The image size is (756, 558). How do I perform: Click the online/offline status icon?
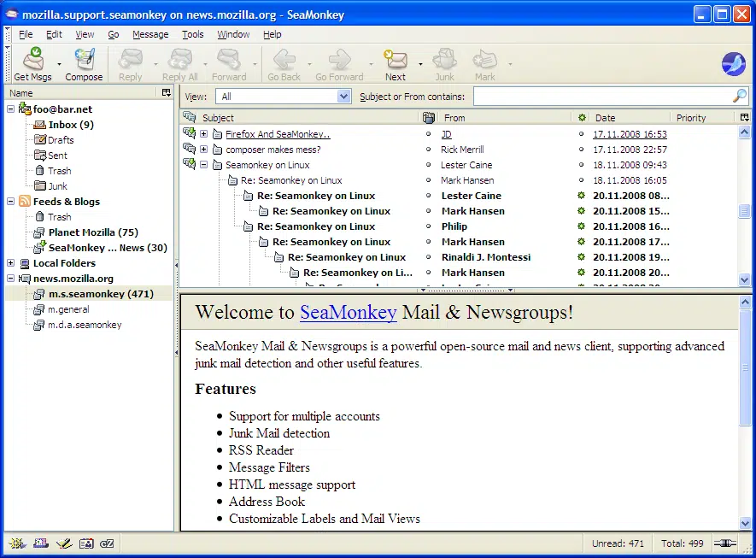tap(725, 543)
